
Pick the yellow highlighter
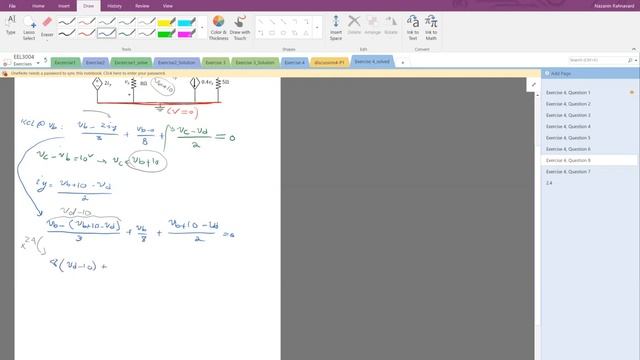166,22
